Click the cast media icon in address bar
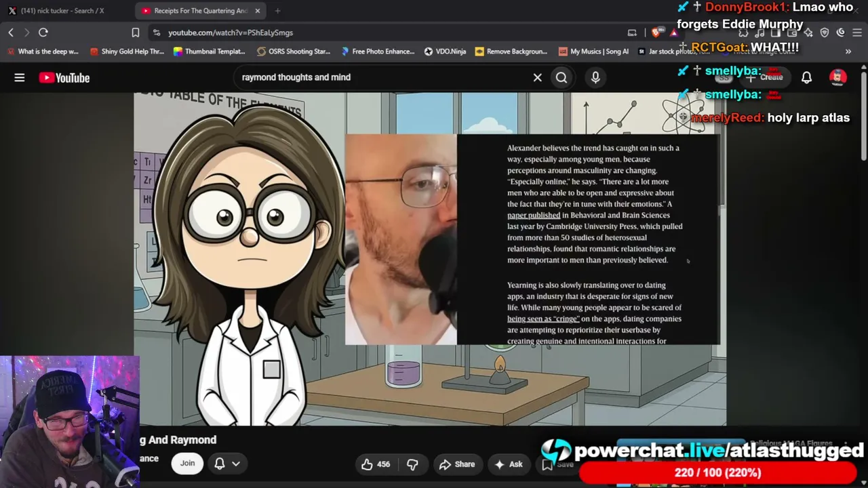Screen dimensions: 868x488 [632, 33]
